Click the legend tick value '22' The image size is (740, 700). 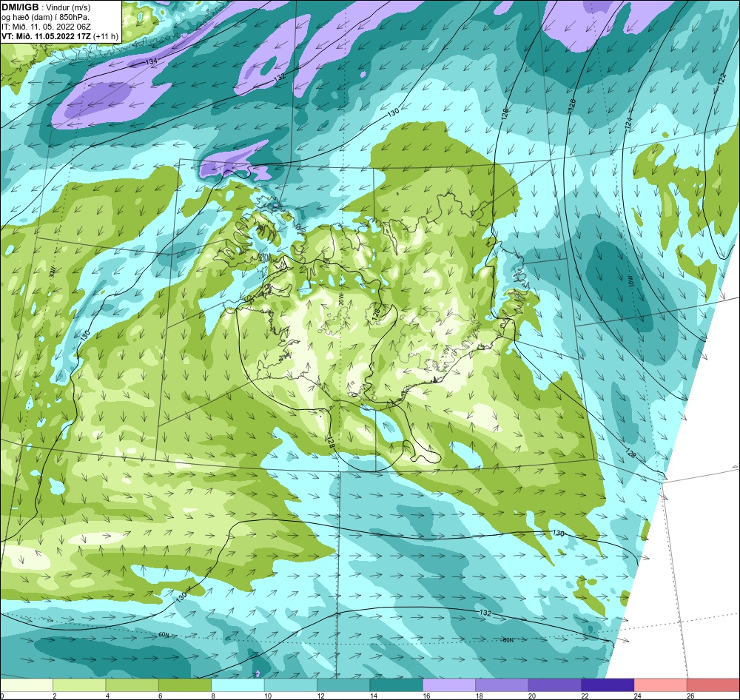(x=585, y=696)
